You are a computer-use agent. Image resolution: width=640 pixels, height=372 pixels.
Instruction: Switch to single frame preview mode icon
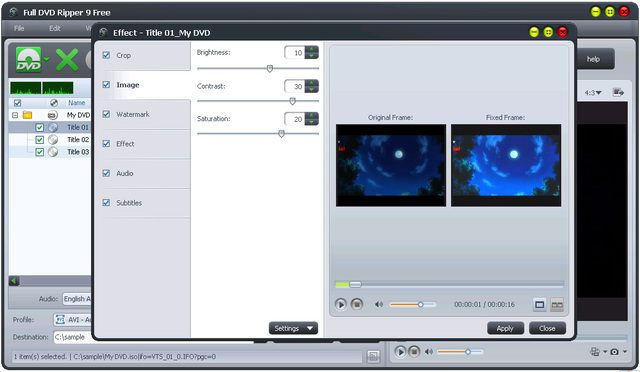[540, 305]
